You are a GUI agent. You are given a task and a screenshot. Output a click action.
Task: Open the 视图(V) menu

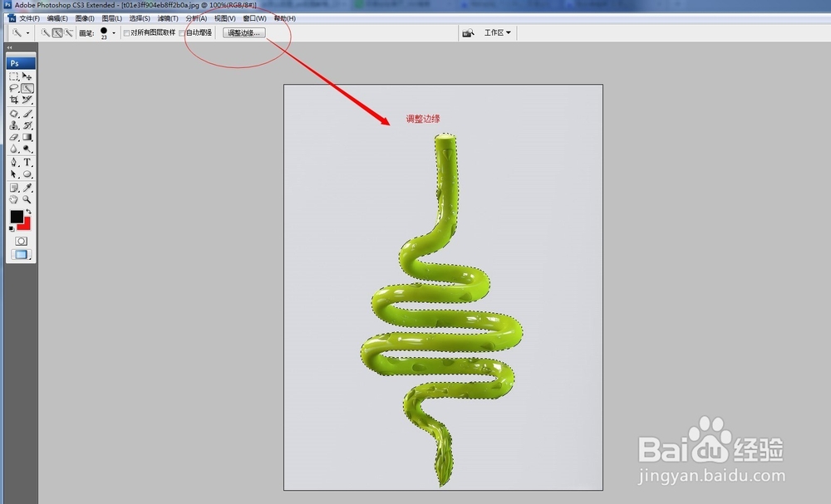point(224,18)
